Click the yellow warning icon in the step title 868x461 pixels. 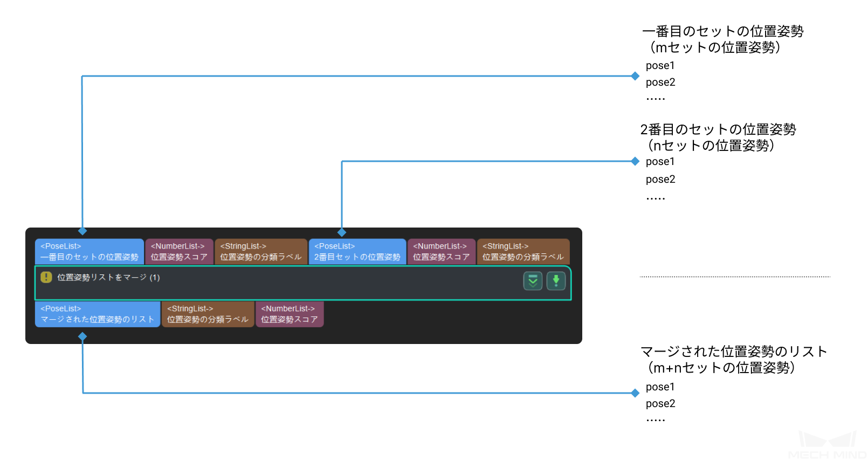click(x=46, y=277)
